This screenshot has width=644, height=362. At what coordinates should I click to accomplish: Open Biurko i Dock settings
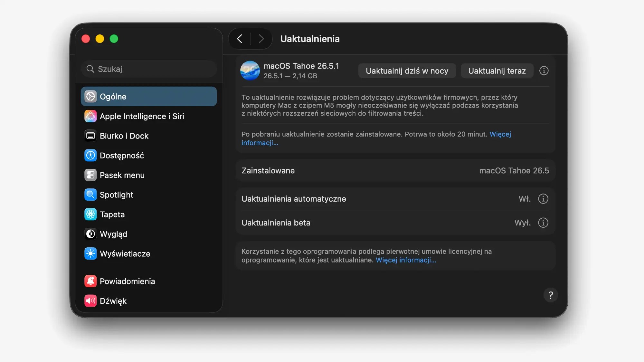[x=149, y=136]
